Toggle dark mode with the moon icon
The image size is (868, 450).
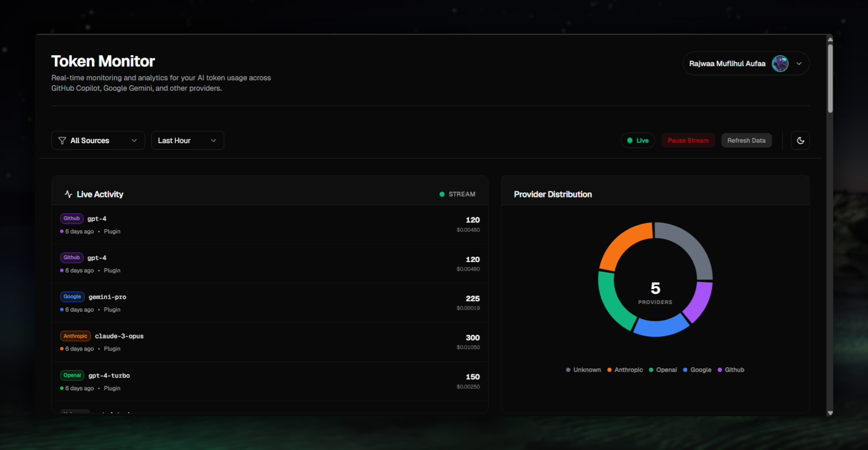[x=800, y=141]
